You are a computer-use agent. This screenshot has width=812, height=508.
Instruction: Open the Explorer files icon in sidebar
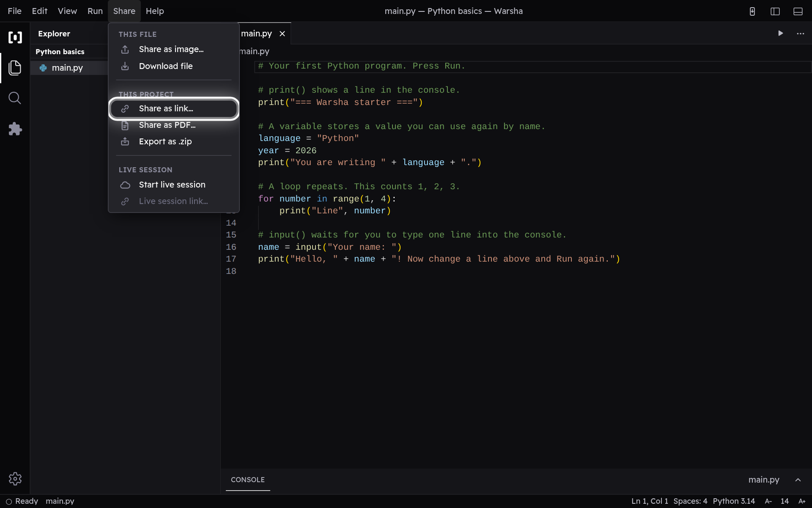(15, 68)
